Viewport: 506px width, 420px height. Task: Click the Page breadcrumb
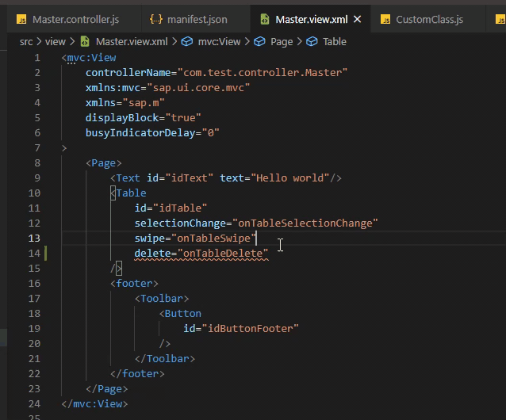click(x=282, y=42)
